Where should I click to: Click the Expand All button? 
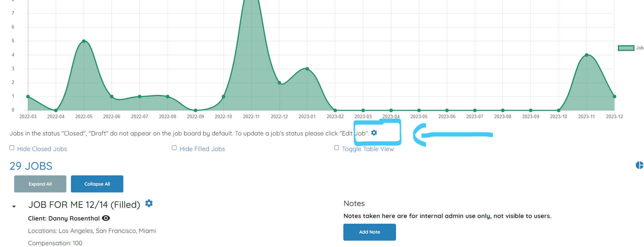[40, 184]
